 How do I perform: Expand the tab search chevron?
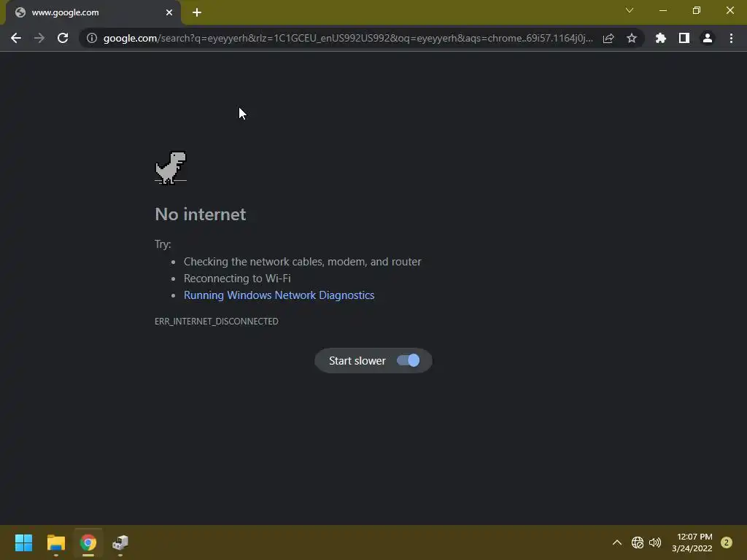coord(630,10)
